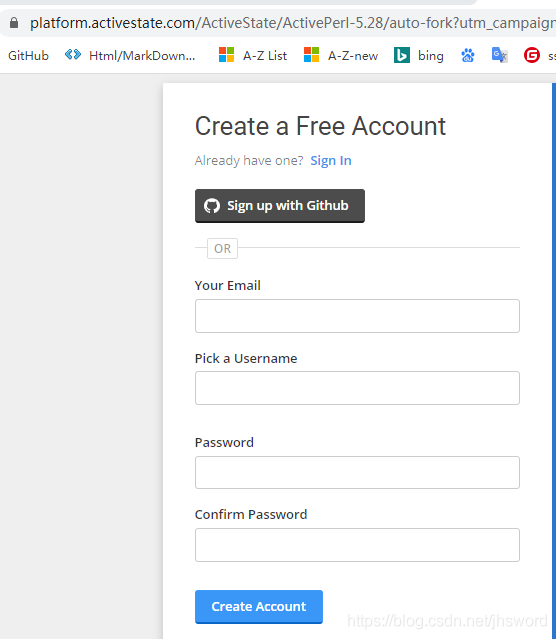Click the OR divider label
The image size is (556, 639).
[x=222, y=248]
